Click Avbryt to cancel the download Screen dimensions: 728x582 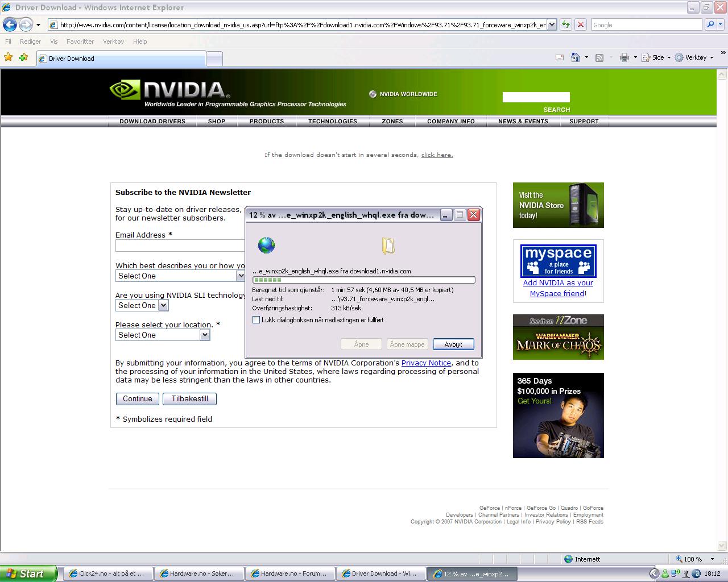pyautogui.click(x=453, y=344)
